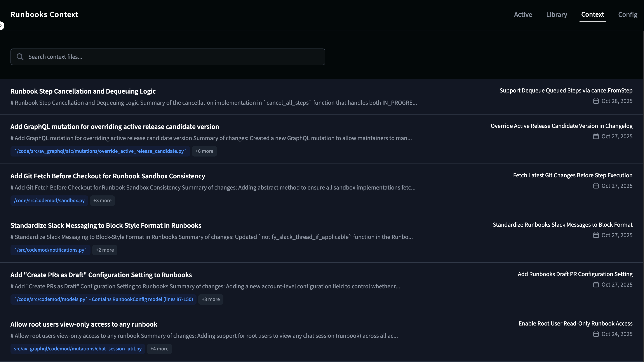Screen dimensions: 644x362
Task: Expand +4 more next to chat_session_util.py
Action: click(x=159, y=349)
